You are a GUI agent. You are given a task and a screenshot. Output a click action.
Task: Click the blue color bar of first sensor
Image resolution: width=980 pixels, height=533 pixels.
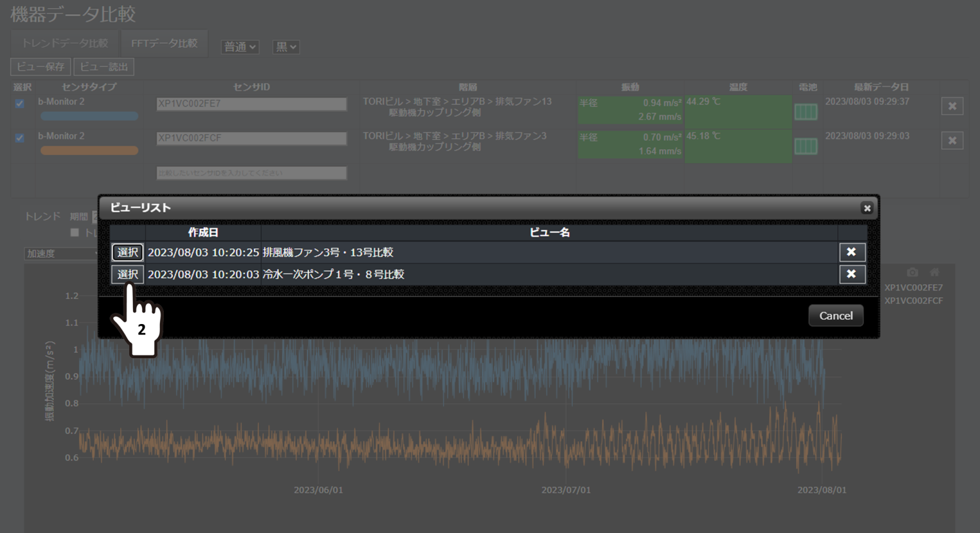point(89,116)
